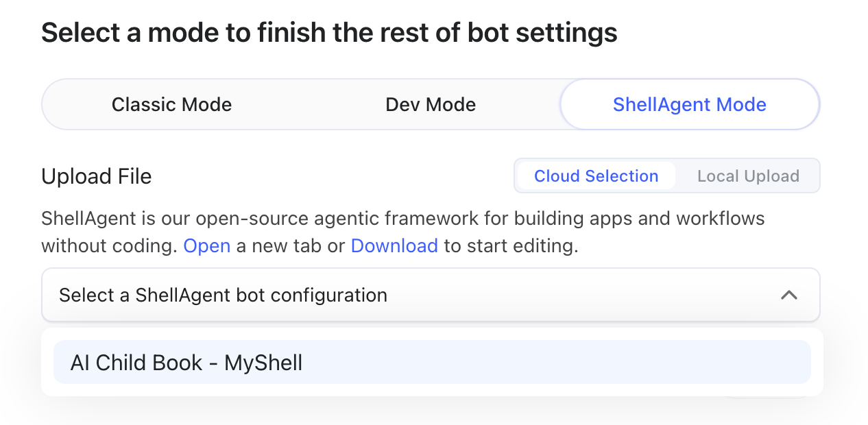Screen dimensions: 868x425
Task: Choose the Cloud Selection upload option
Action: point(596,176)
